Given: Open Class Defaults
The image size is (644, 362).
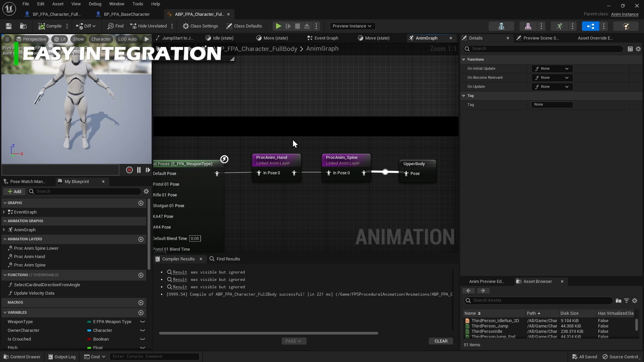Looking at the screenshot, I should (x=244, y=26).
